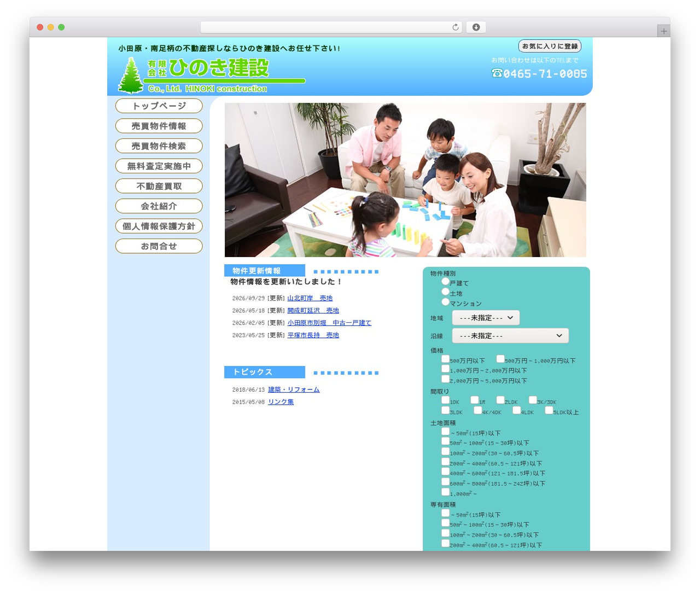Check the 500万円以下 price checkbox
This screenshot has width=700, height=593.
pos(446,359)
